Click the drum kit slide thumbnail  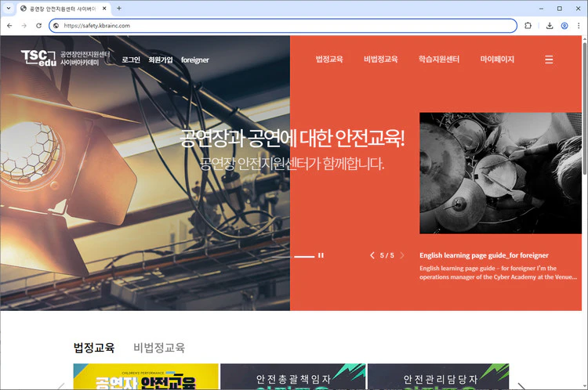point(500,173)
